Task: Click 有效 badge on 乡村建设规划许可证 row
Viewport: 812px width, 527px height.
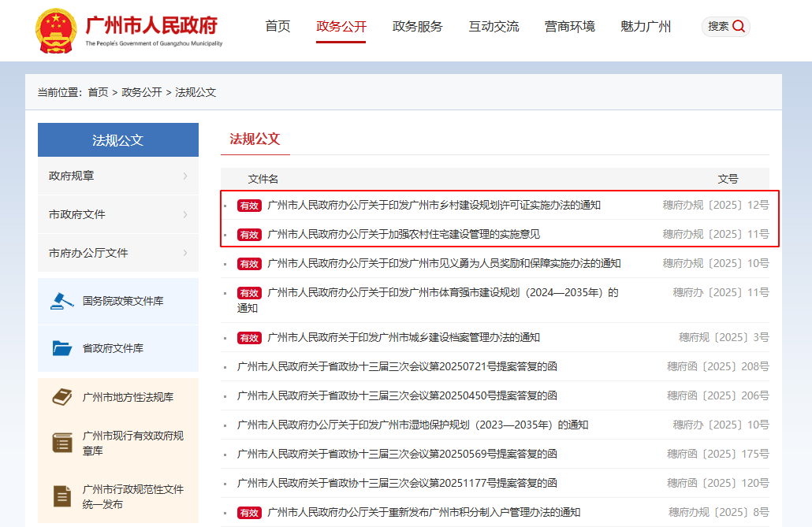Action: [x=249, y=206]
